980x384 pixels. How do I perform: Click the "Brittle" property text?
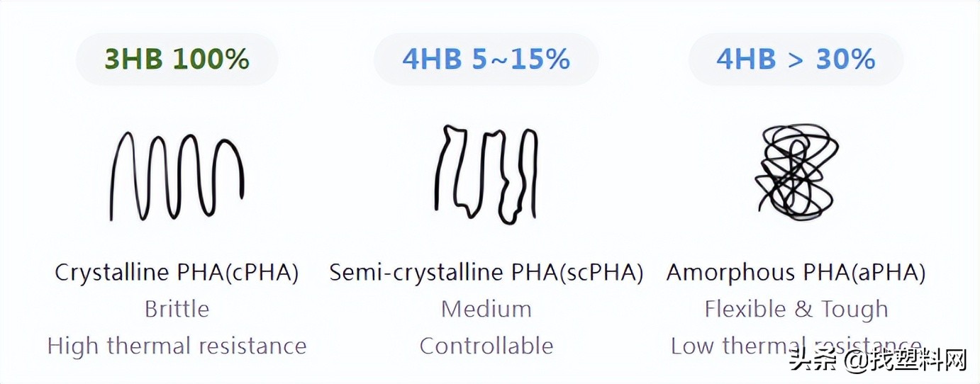pyautogui.click(x=177, y=309)
